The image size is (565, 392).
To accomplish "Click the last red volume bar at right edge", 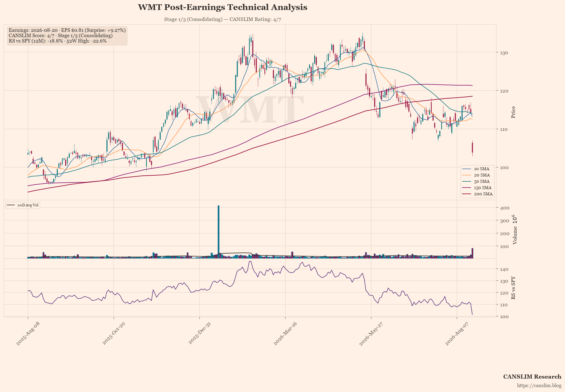I will (472, 253).
